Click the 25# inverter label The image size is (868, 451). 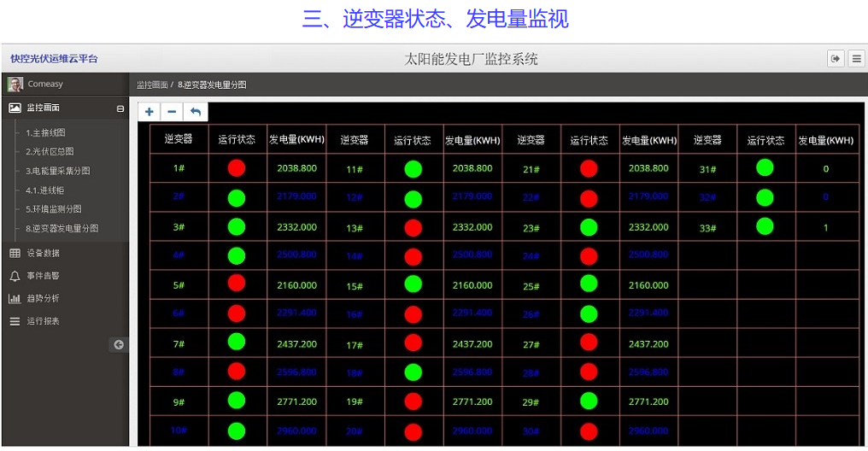pyautogui.click(x=531, y=286)
